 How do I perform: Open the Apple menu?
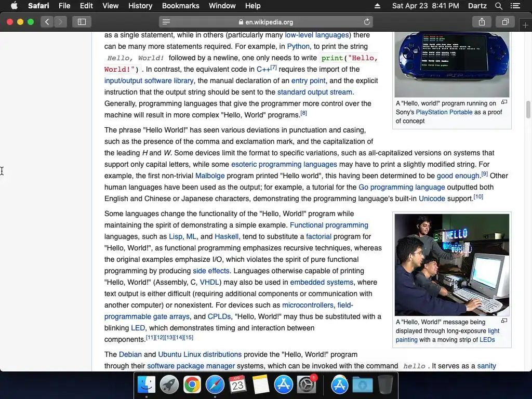tap(14, 6)
